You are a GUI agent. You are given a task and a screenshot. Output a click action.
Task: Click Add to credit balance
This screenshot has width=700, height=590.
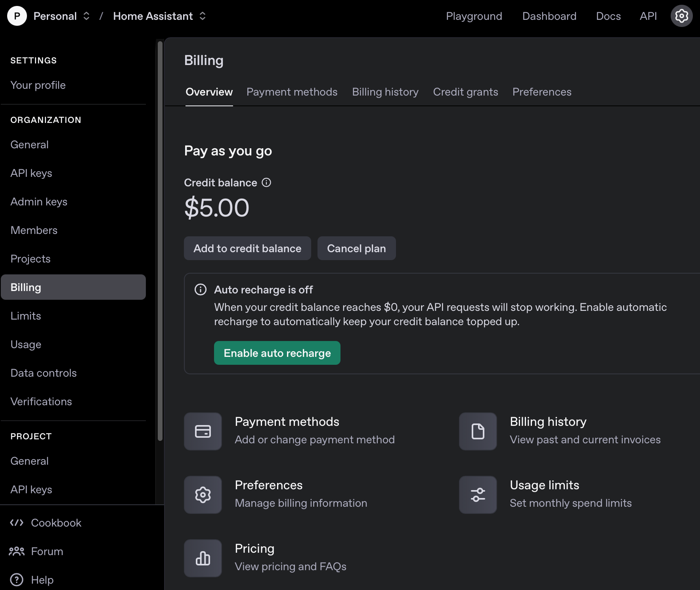(x=247, y=248)
